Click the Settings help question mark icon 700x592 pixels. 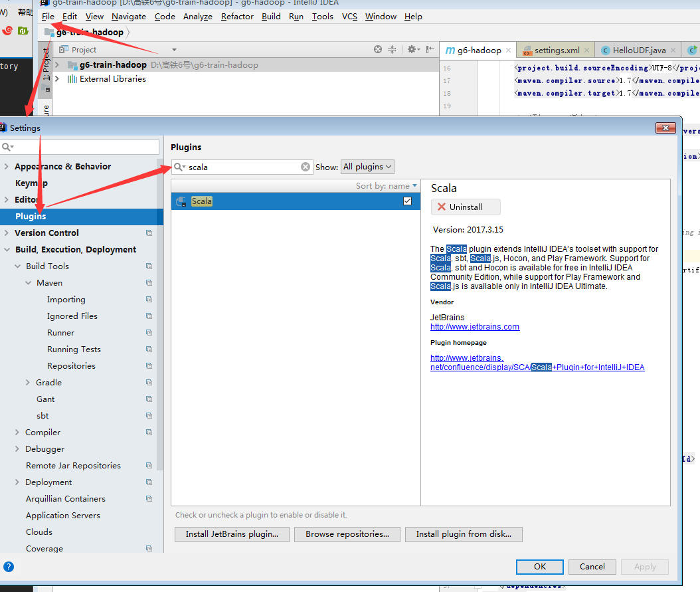(x=9, y=567)
